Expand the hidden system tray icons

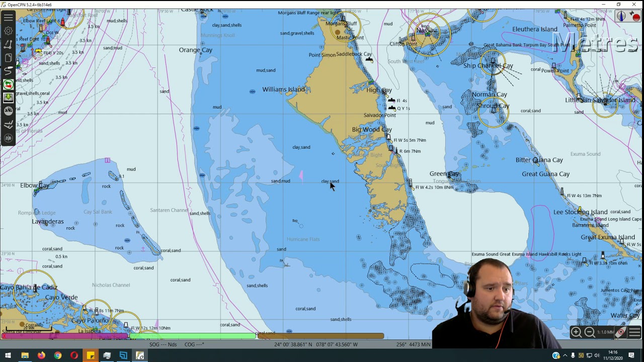click(x=565, y=356)
